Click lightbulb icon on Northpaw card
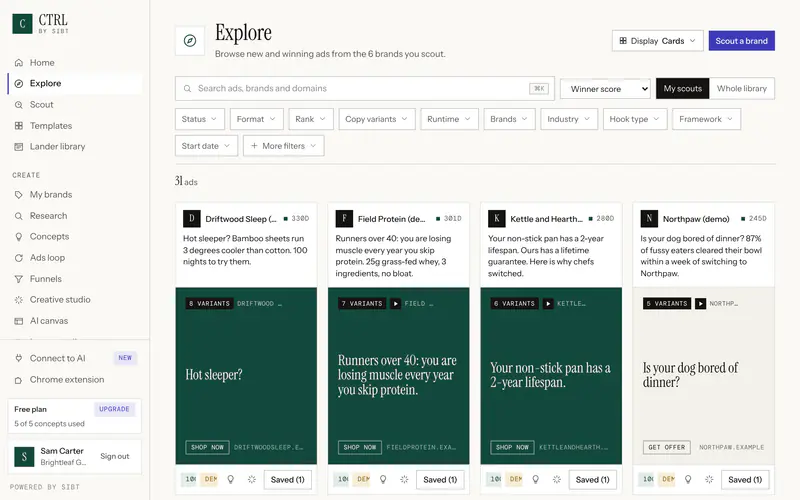Screen dimensions: 800x500 tap(688, 480)
